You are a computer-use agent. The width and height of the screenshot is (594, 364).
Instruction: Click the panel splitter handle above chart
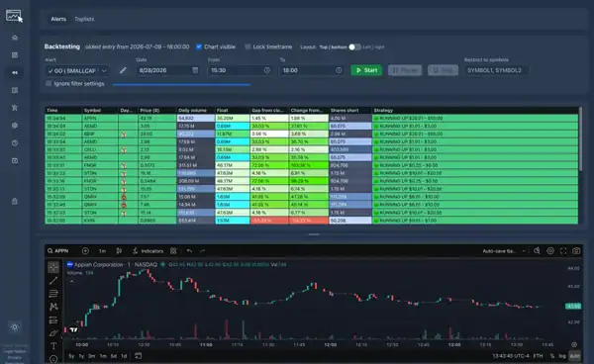(314, 234)
